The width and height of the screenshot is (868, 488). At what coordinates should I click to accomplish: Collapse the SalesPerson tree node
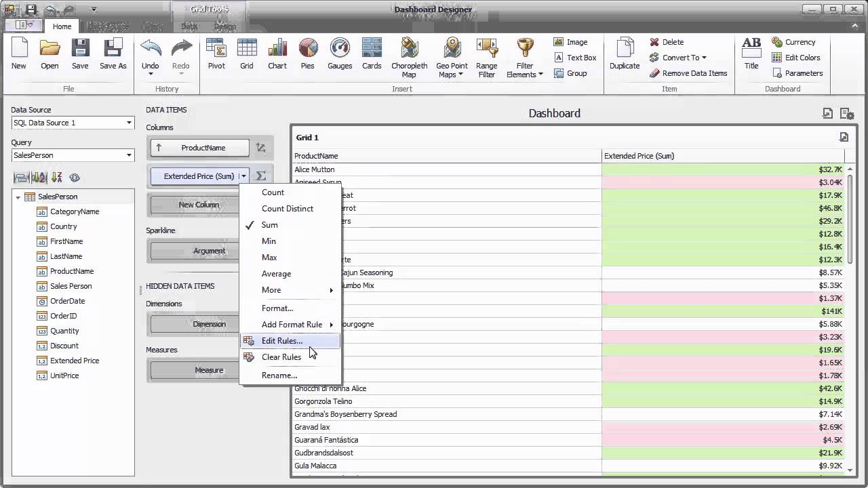(x=18, y=197)
